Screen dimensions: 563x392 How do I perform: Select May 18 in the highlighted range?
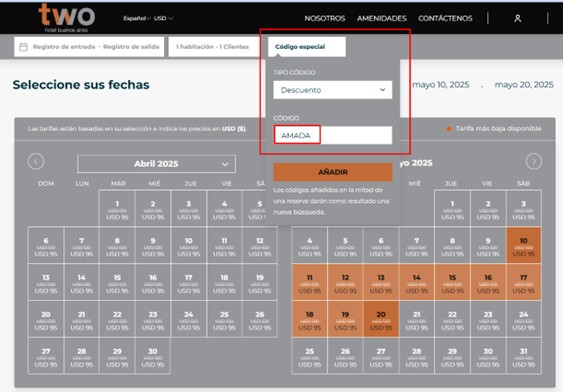pyautogui.click(x=310, y=319)
